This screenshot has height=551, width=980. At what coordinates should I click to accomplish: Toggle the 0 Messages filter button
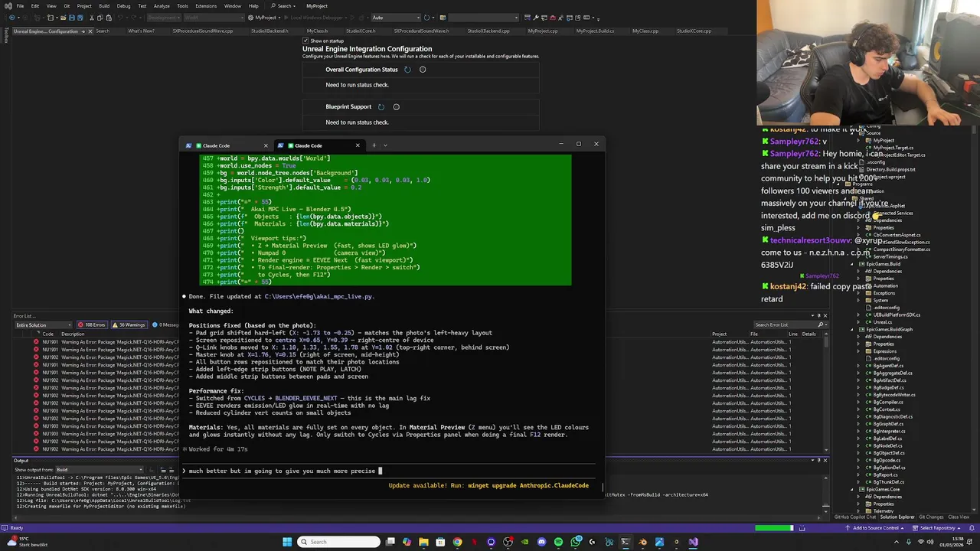coord(166,324)
